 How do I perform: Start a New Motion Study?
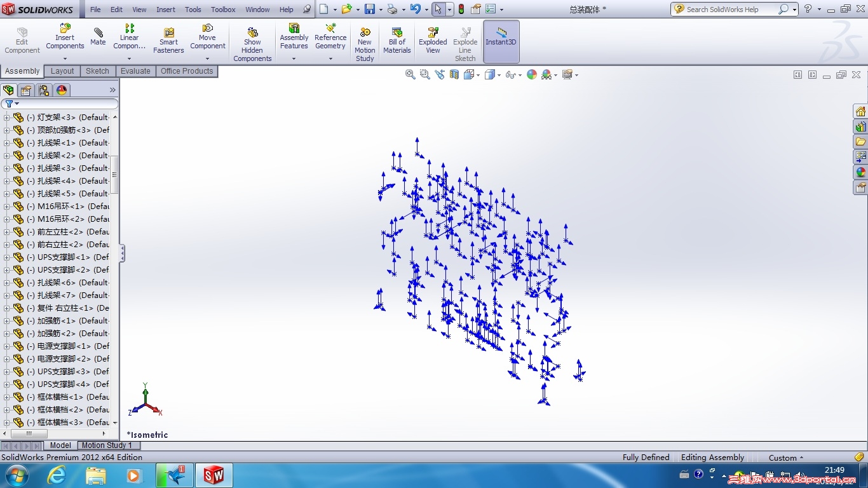pos(365,44)
